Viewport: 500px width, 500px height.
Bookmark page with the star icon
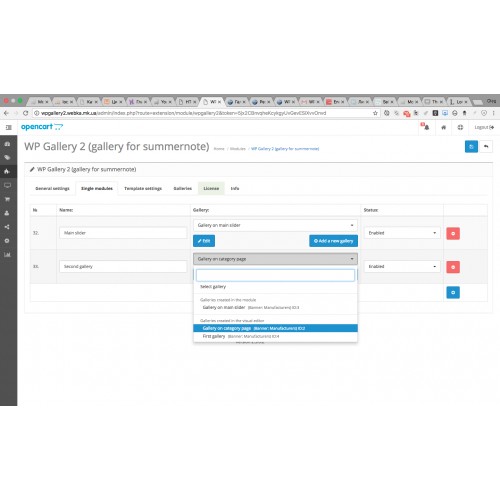(375, 113)
